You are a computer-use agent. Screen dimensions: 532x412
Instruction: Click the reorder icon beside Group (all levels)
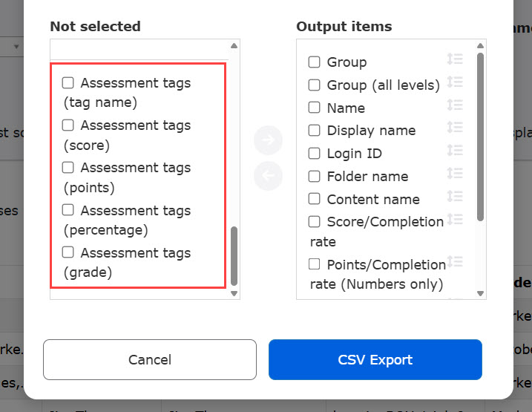pos(455,82)
